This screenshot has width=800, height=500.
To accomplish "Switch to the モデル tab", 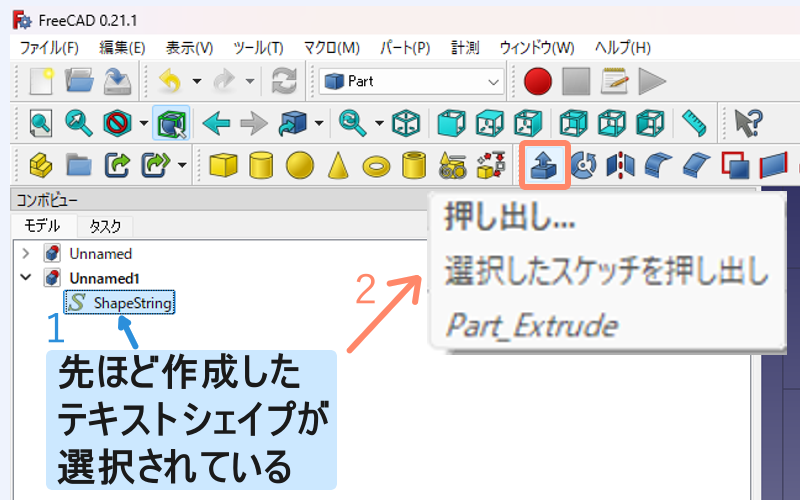I will pyautogui.click(x=42, y=226).
